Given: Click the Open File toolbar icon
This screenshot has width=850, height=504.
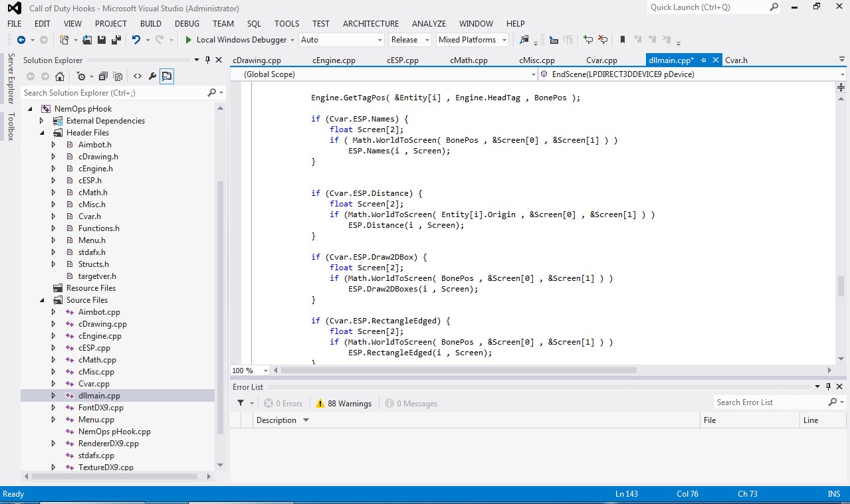Looking at the screenshot, I should point(87,40).
